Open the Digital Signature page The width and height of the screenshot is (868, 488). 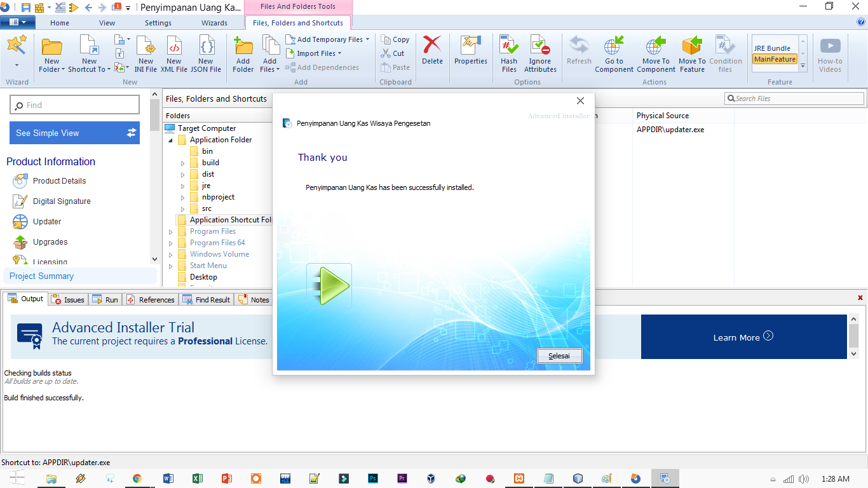pyautogui.click(x=62, y=201)
